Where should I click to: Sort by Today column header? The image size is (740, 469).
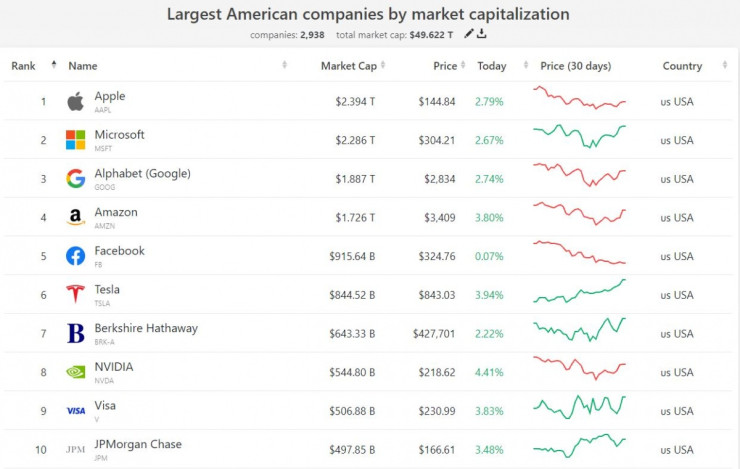[x=492, y=66]
